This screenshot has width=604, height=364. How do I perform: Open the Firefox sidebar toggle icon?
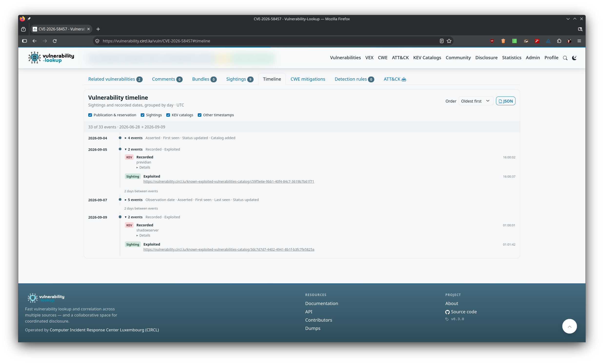[x=25, y=41]
